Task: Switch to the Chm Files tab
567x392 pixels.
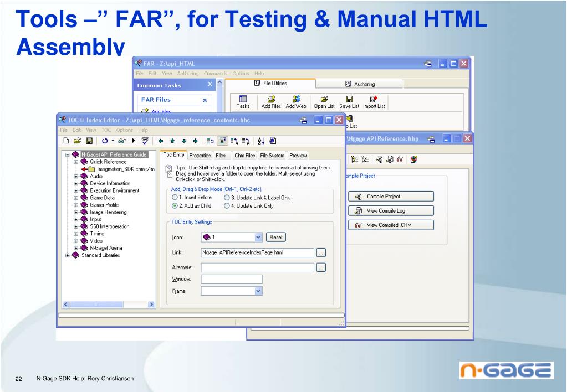Action: tap(244, 156)
